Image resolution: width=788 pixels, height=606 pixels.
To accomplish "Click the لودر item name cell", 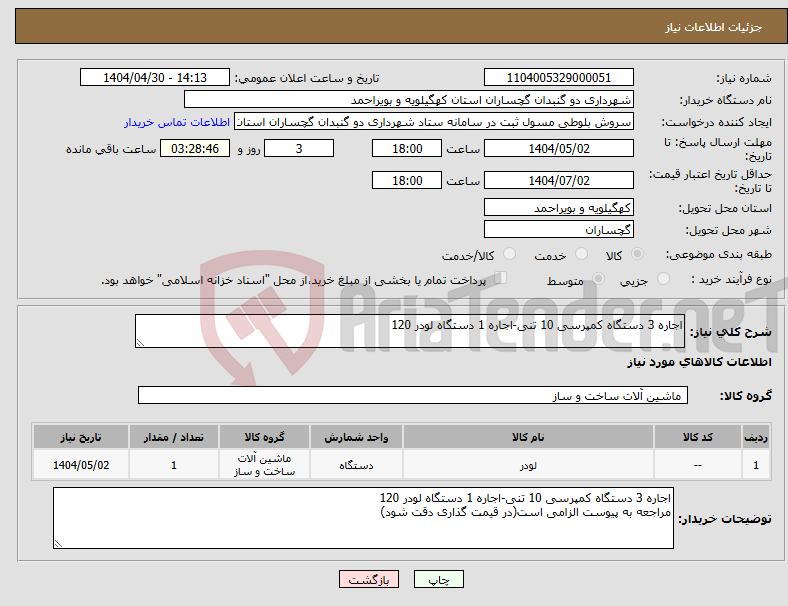I will click(x=528, y=465).
